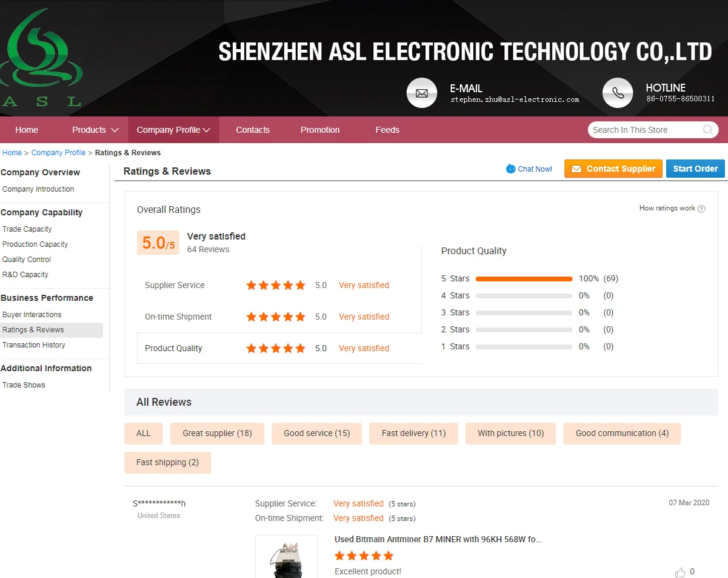Viewport: 728px width, 578px height.
Task: Click the search magnifier icon
Action: coord(707,130)
